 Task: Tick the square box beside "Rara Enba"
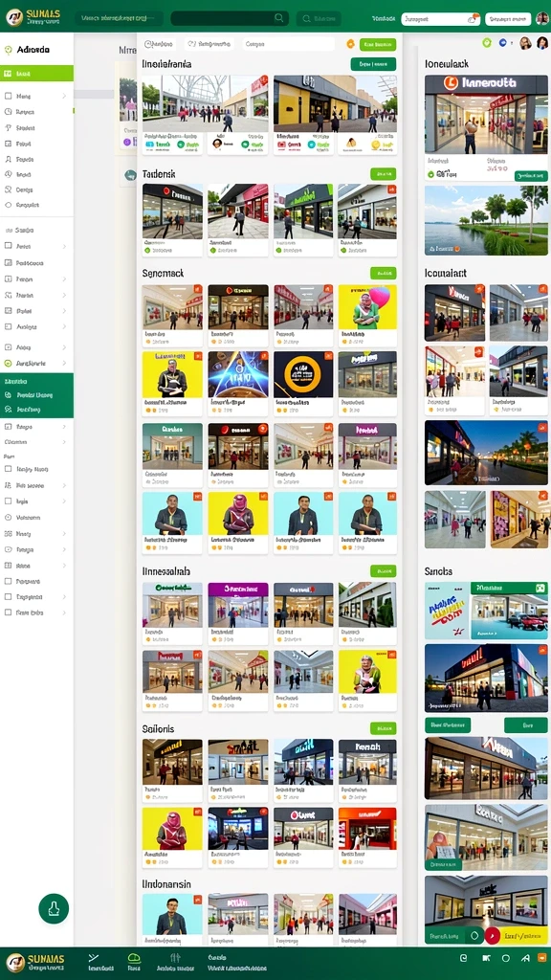pos(8,613)
